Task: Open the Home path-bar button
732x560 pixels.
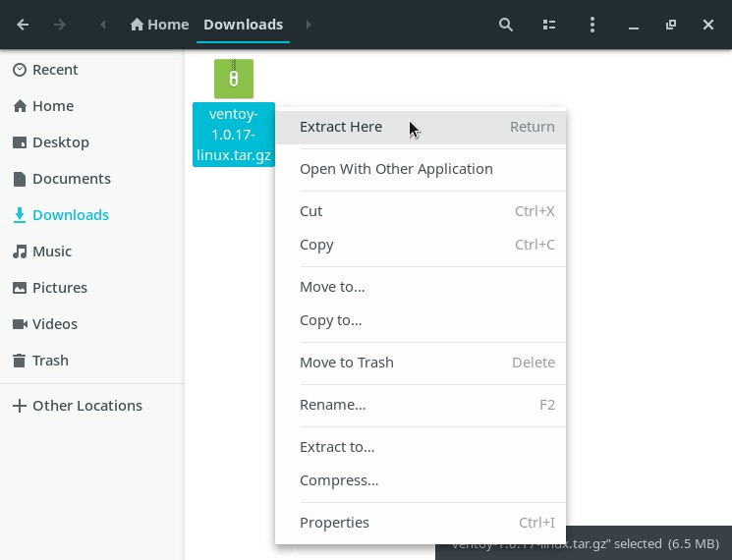Action: coord(159,25)
